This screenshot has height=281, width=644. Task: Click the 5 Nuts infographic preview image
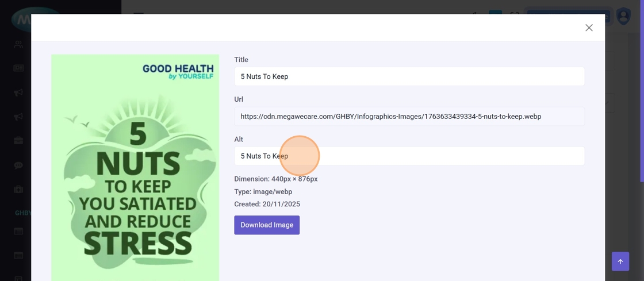coord(135,167)
